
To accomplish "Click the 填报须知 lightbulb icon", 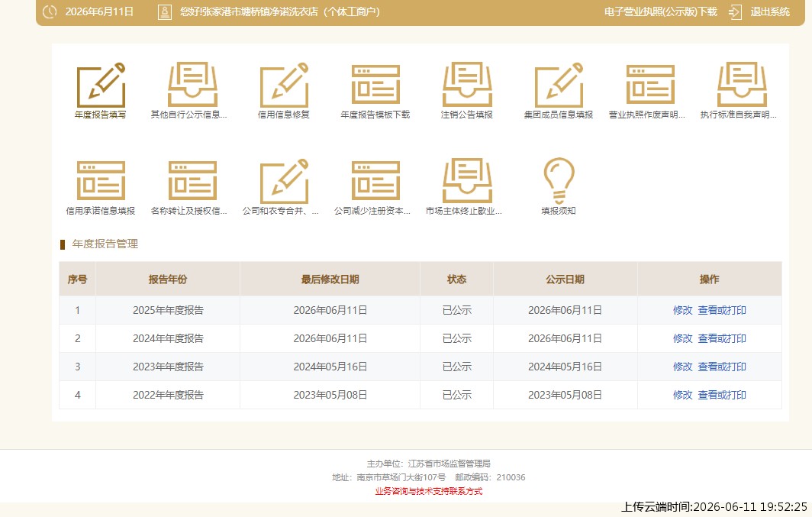I will (x=559, y=181).
